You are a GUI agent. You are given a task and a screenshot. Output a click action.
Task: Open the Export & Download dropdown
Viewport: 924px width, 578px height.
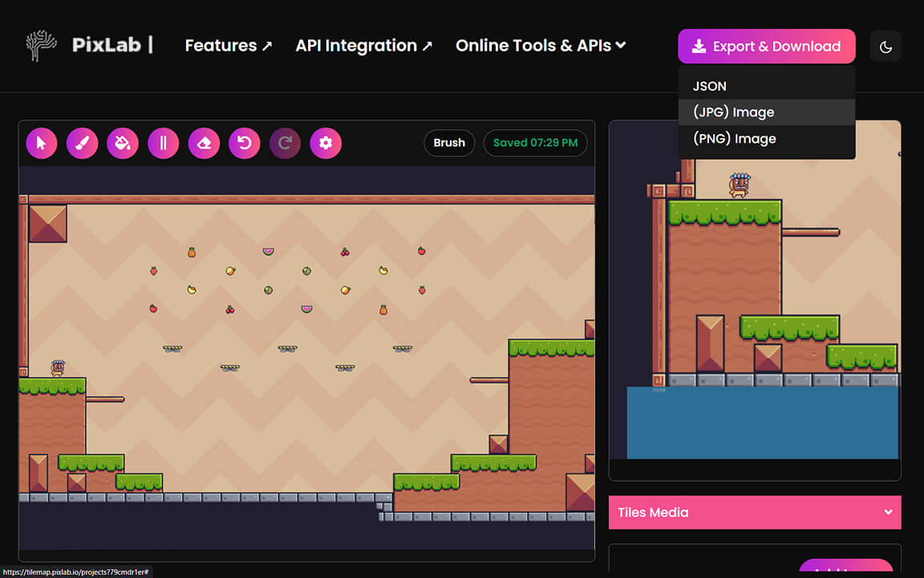(x=766, y=46)
